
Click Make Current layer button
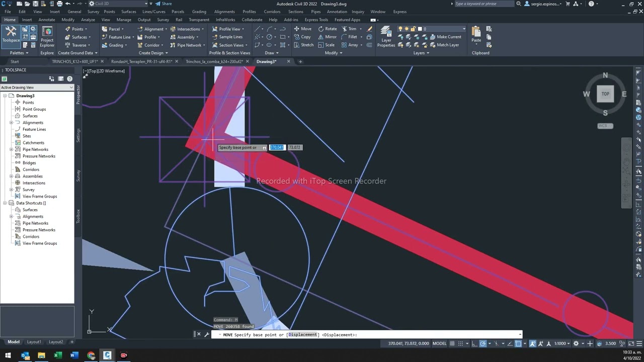click(x=445, y=37)
